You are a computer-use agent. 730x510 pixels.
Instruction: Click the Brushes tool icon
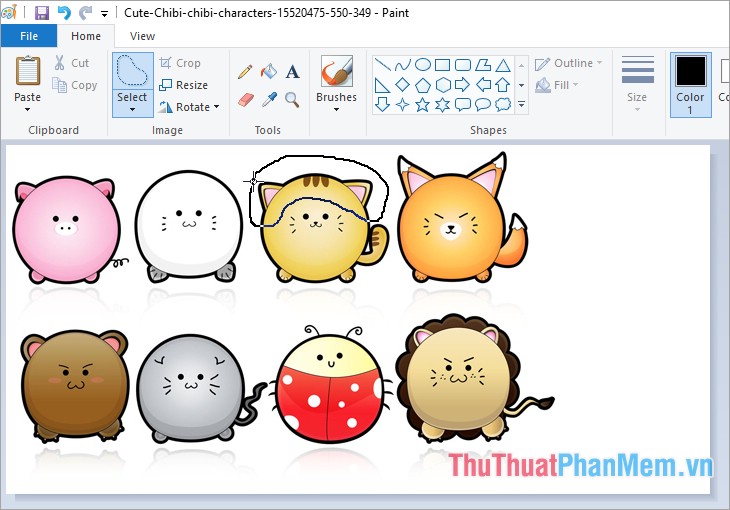click(336, 73)
